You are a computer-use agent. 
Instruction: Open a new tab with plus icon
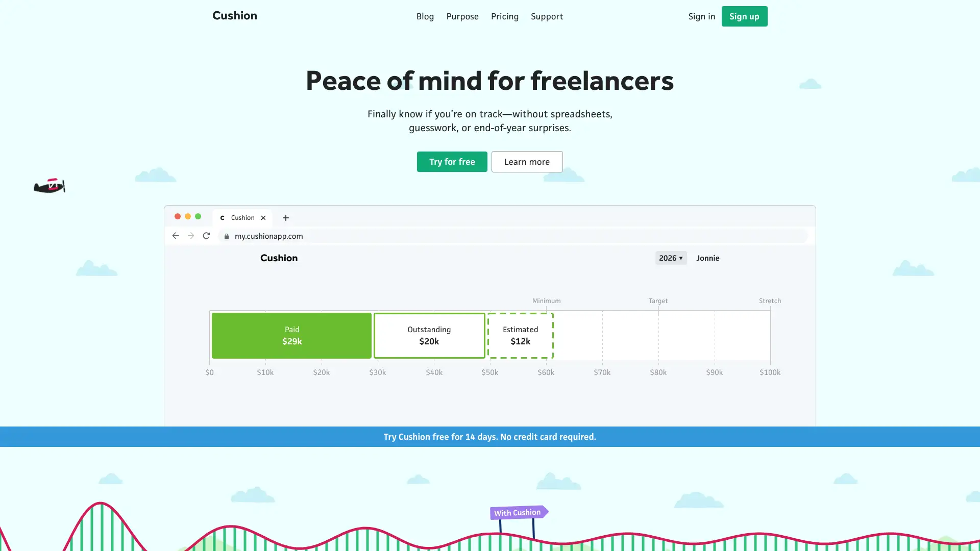(286, 218)
